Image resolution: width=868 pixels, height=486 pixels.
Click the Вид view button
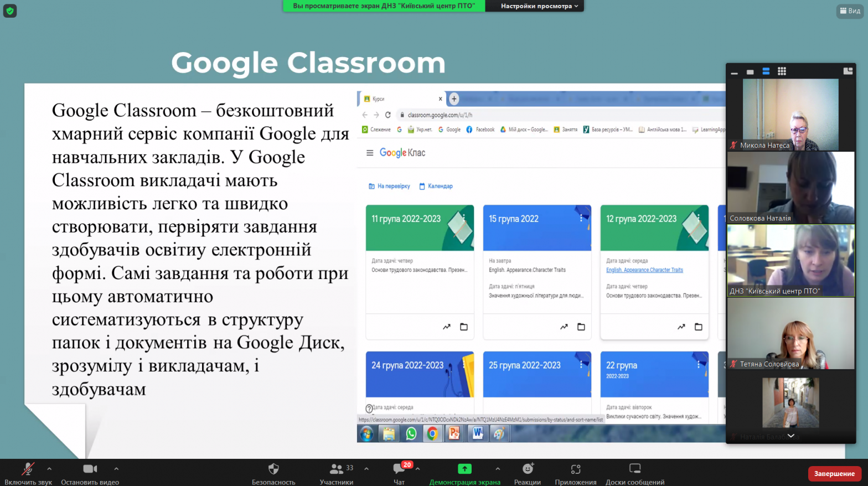click(x=850, y=11)
